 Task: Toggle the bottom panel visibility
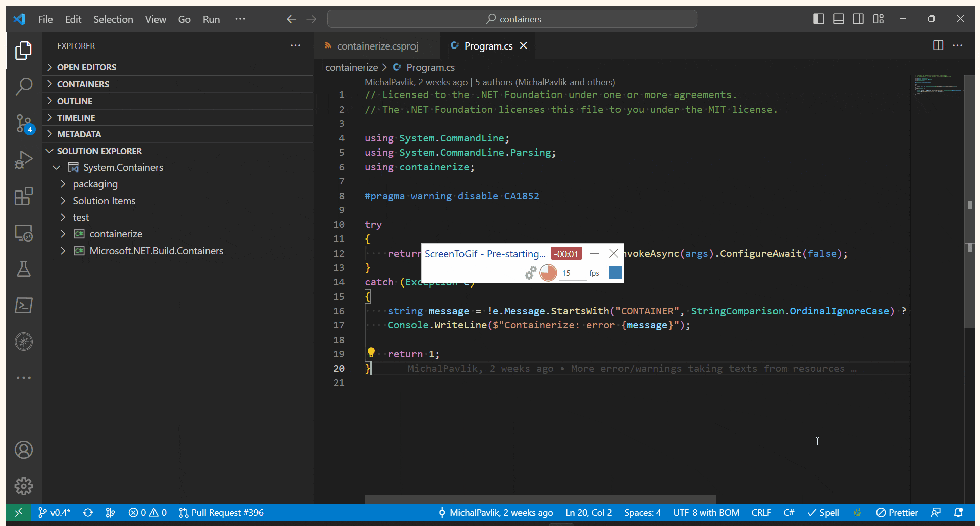pyautogui.click(x=838, y=19)
